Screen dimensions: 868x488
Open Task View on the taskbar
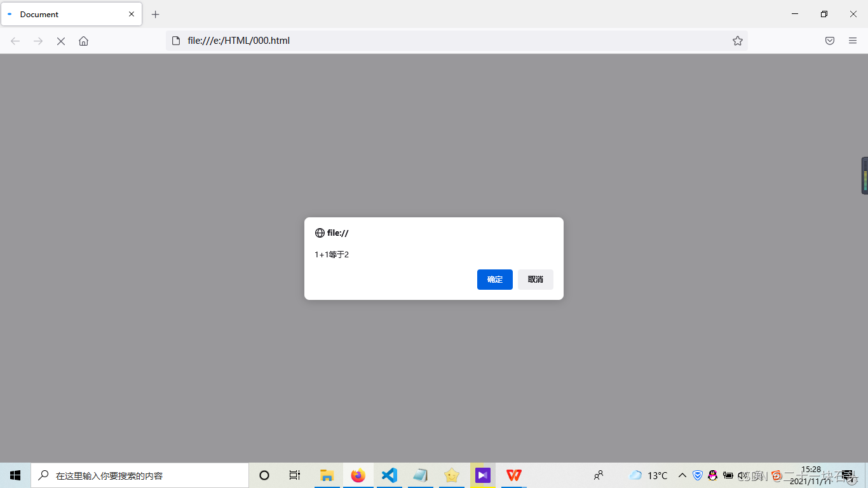tap(295, 475)
